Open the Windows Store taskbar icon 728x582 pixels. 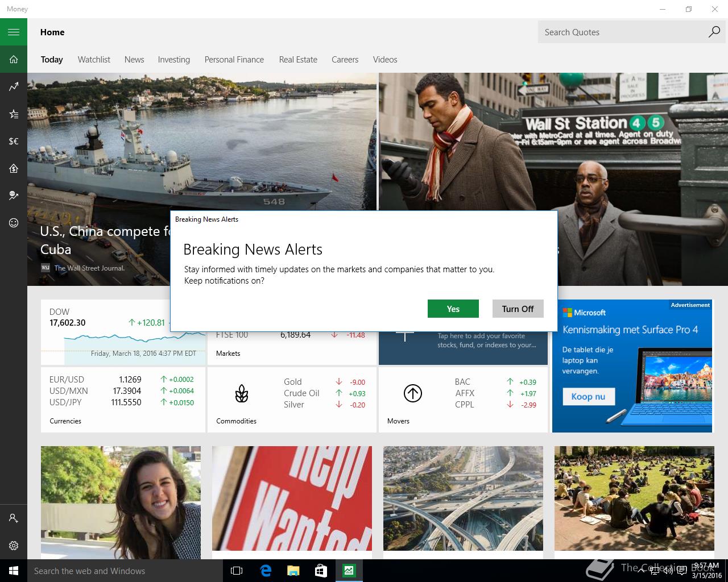point(321,571)
